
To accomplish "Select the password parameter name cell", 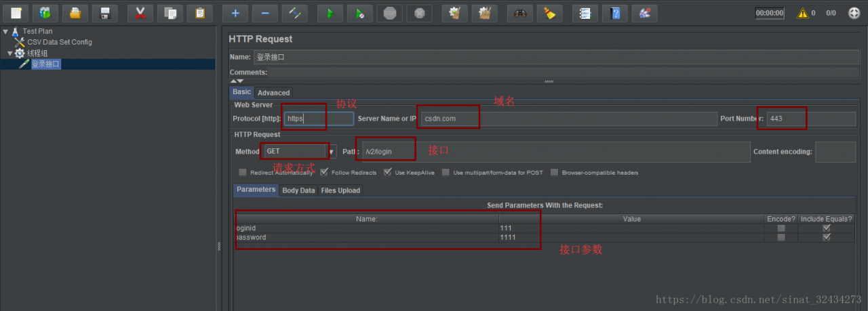I will pos(367,237).
